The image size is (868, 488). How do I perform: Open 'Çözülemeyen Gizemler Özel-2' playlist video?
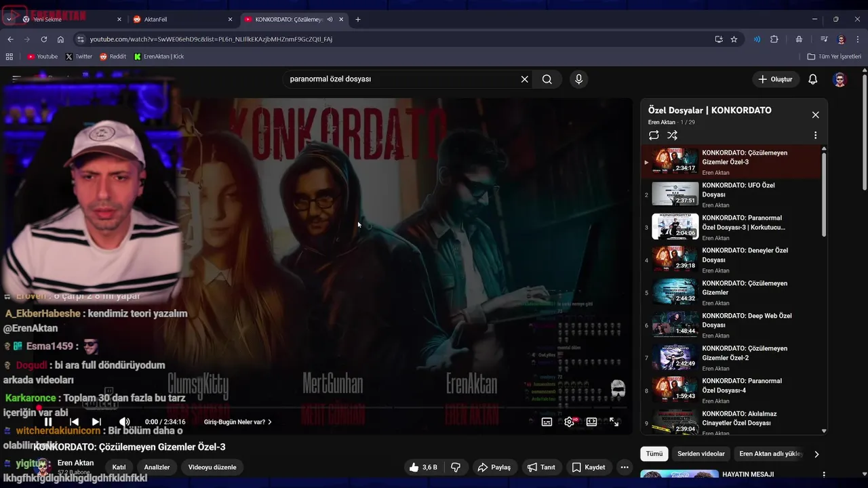pos(731,358)
